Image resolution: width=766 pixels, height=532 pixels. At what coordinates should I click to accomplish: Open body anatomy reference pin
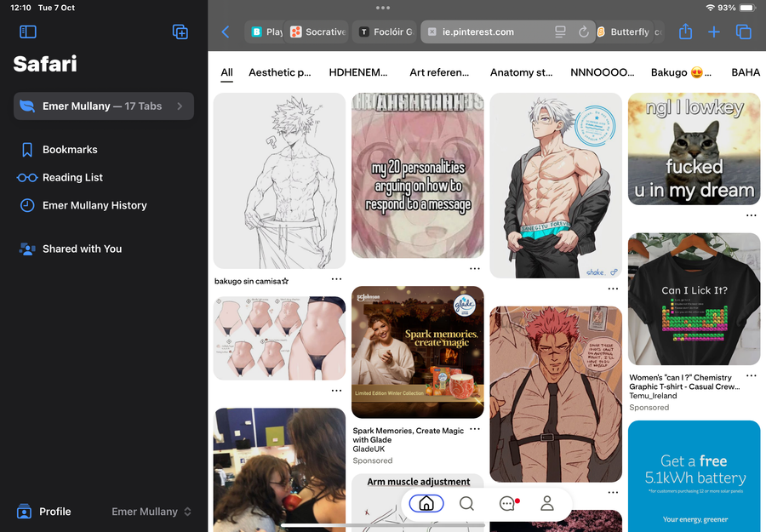point(279,338)
